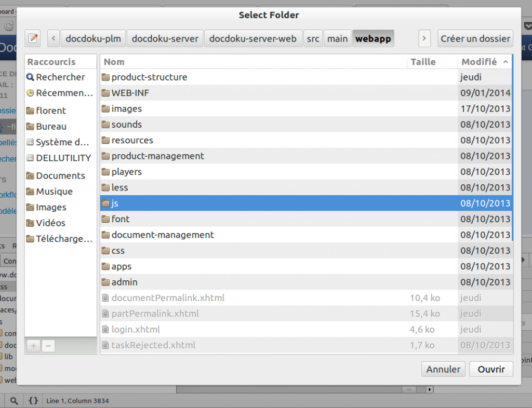The image size is (532, 408).
Task: Open the Musique folder shortcut
Action: (x=54, y=192)
